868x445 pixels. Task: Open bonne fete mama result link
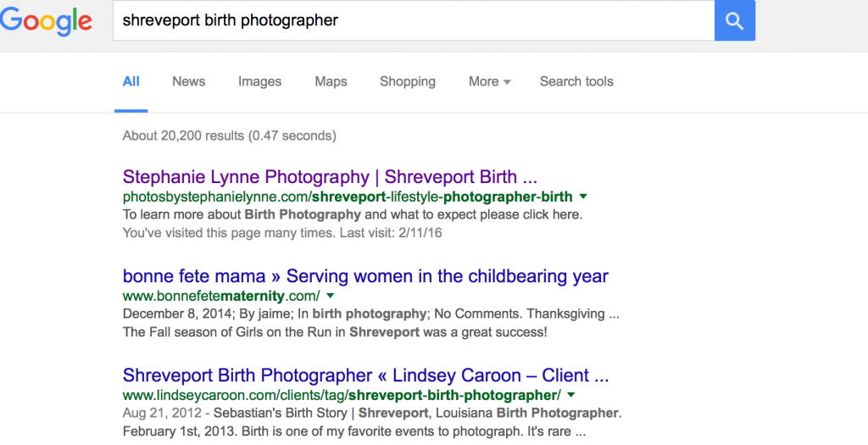365,276
